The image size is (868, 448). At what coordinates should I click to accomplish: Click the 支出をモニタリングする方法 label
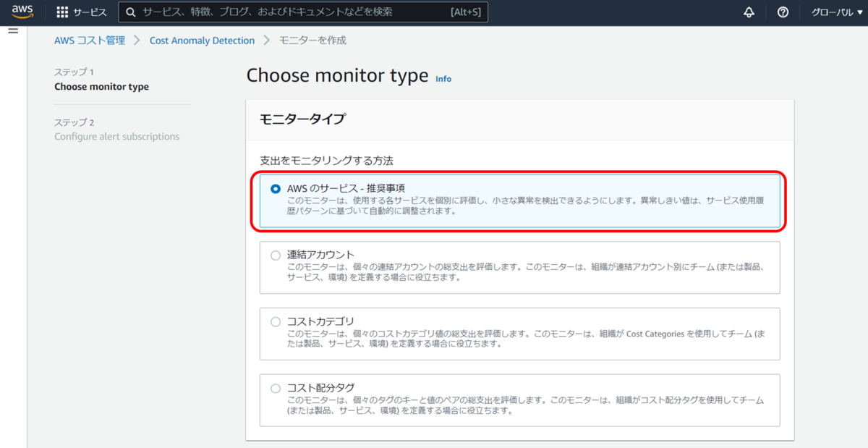(326, 160)
